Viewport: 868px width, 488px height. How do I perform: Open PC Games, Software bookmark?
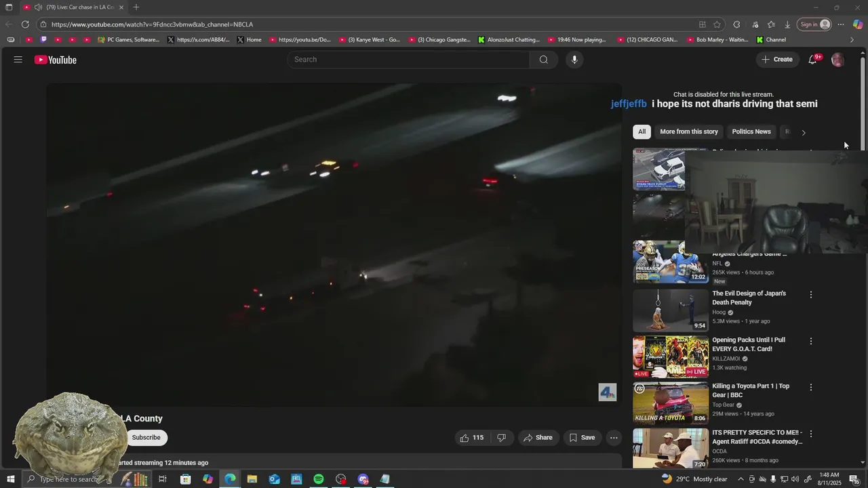[x=129, y=40]
